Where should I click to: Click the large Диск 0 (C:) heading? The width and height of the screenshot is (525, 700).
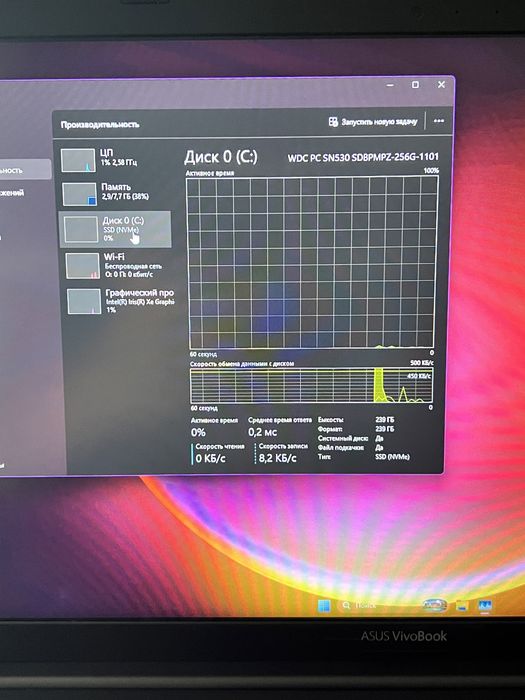click(x=221, y=157)
